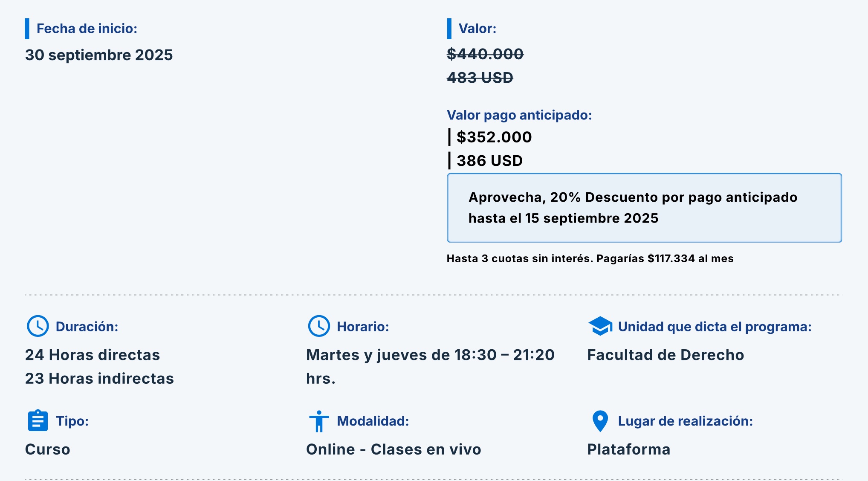Click the clock icon next to Horario
The image size is (868, 481).
(319, 326)
